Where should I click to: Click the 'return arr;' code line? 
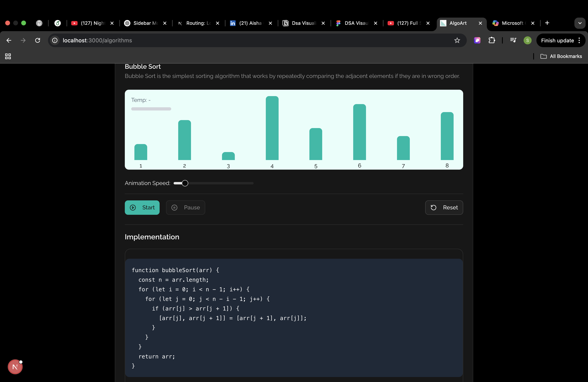coord(157,356)
